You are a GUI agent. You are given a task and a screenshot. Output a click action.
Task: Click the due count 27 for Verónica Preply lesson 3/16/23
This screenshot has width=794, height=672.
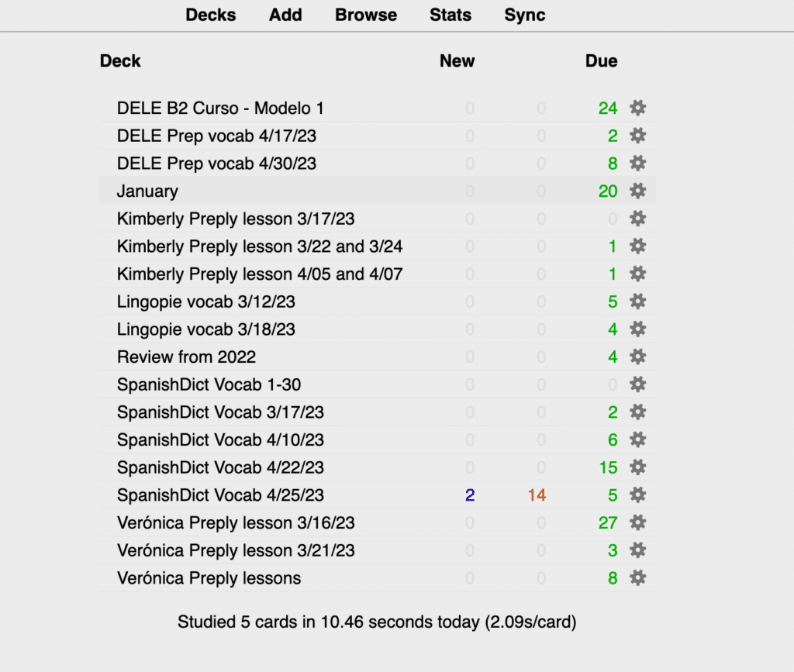608,522
